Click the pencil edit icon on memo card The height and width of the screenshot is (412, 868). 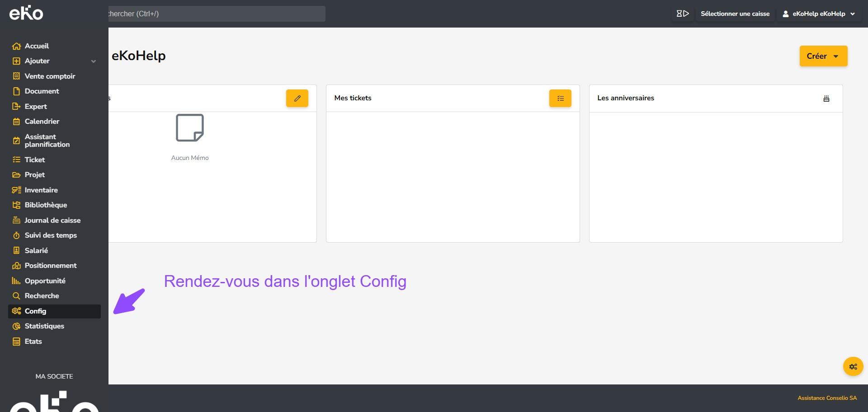[x=297, y=98]
